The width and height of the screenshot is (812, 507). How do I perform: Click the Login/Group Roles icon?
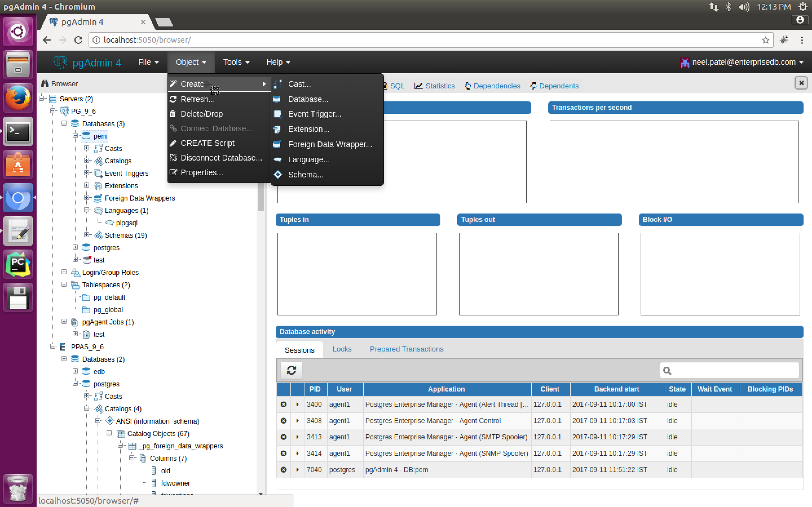coord(76,273)
